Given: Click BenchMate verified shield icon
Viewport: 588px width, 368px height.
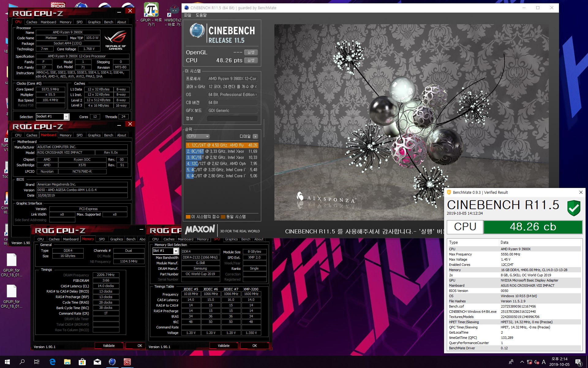Looking at the screenshot, I should click(x=574, y=208).
